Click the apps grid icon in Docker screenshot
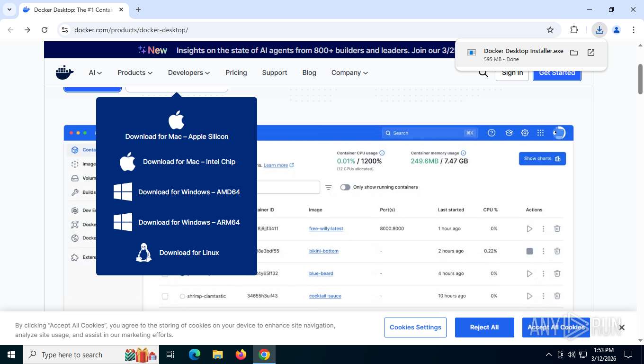This screenshot has height=364, width=644. [x=540, y=133]
